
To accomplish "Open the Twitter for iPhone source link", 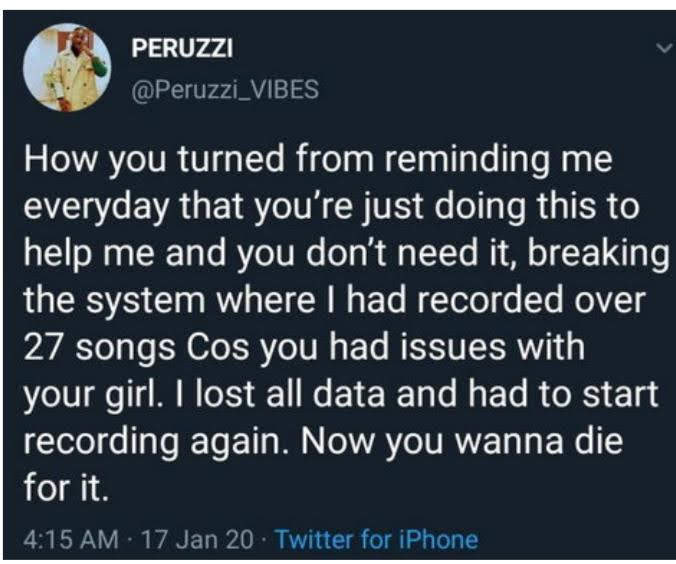I will (x=376, y=540).
